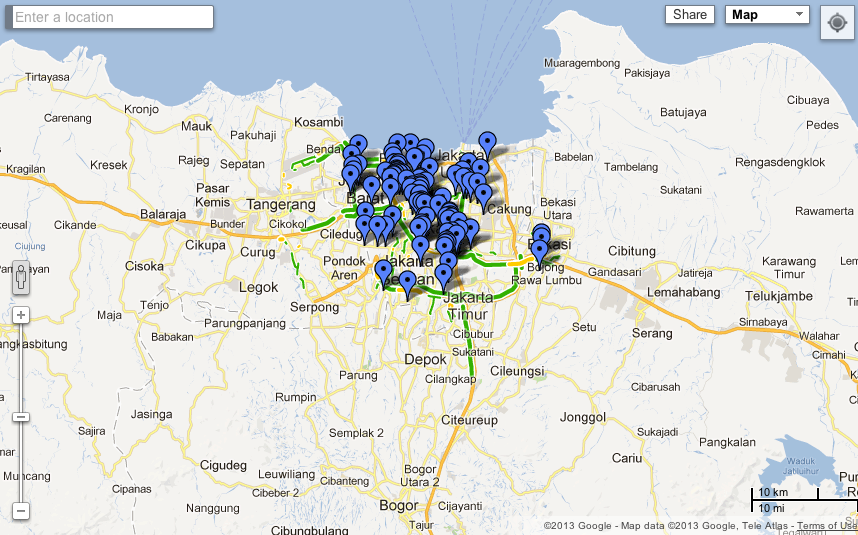
Task: Select the blue marker closest to Cakung
Action: pyautogui.click(x=483, y=196)
